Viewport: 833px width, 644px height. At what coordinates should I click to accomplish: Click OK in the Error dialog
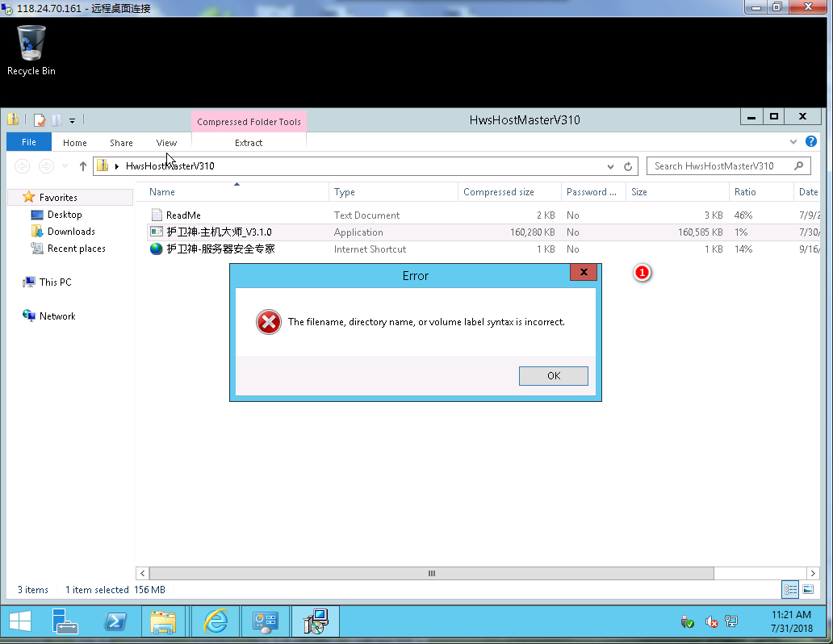(x=553, y=376)
